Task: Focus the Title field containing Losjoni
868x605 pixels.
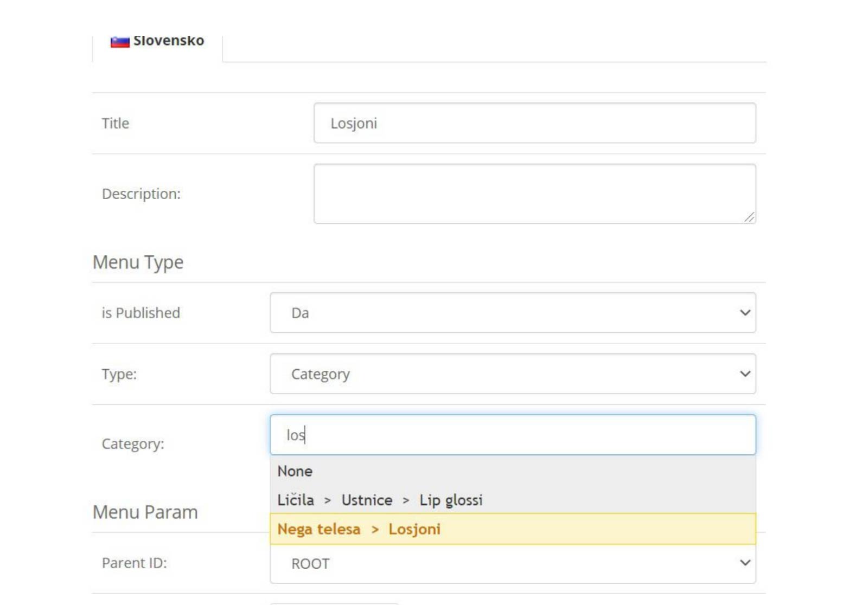Action: (x=534, y=123)
